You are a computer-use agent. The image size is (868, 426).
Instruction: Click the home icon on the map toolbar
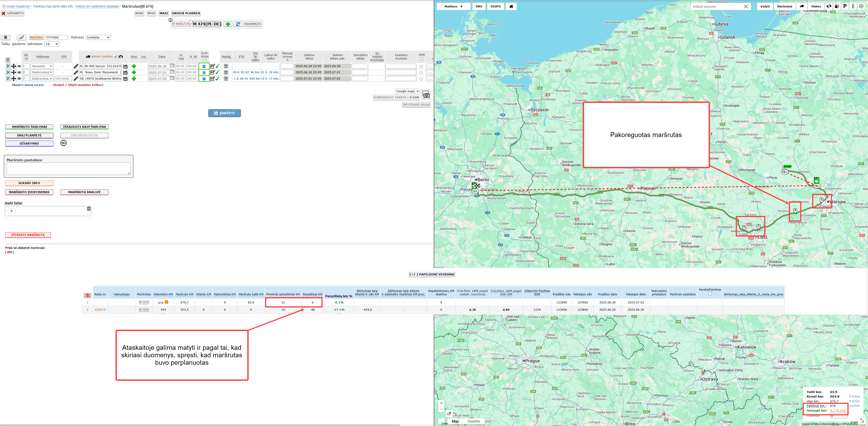point(511,6)
